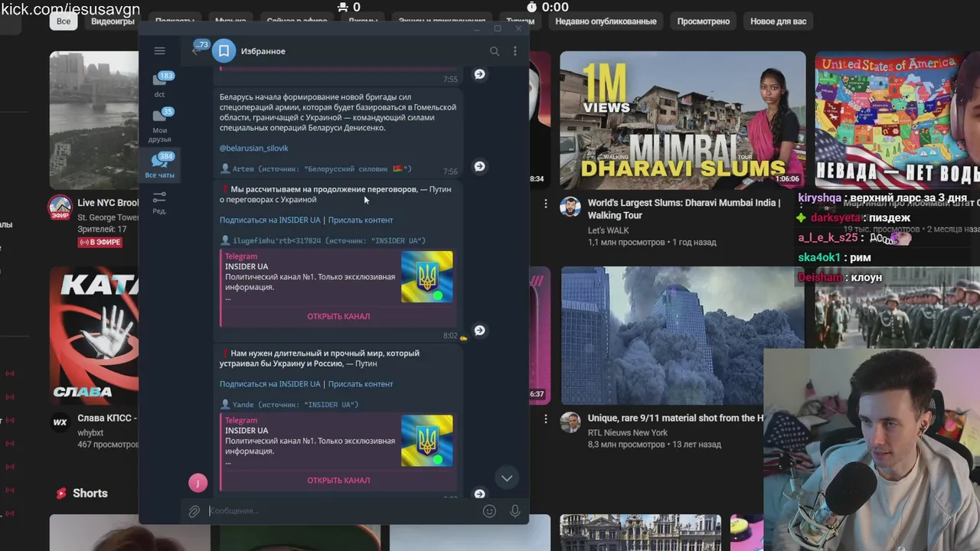Open RTL Nieuws New York channel name
Image resolution: width=980 pixels, height=551 pixels.
pyautogui.click(x=627, y=432)
